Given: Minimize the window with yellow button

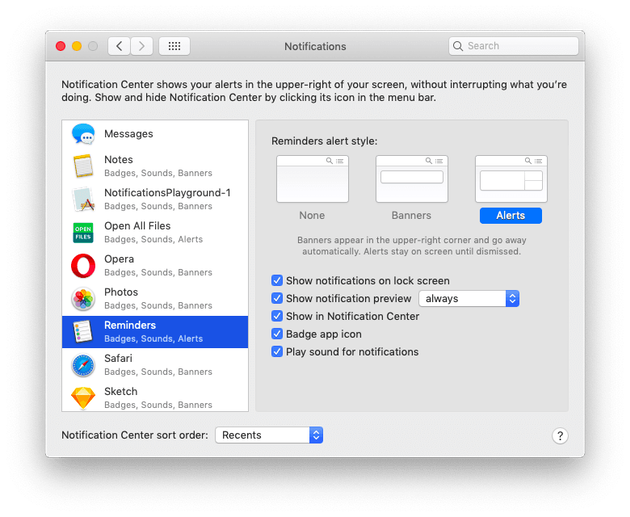Looking at the screenshot, I should point(77,46).
